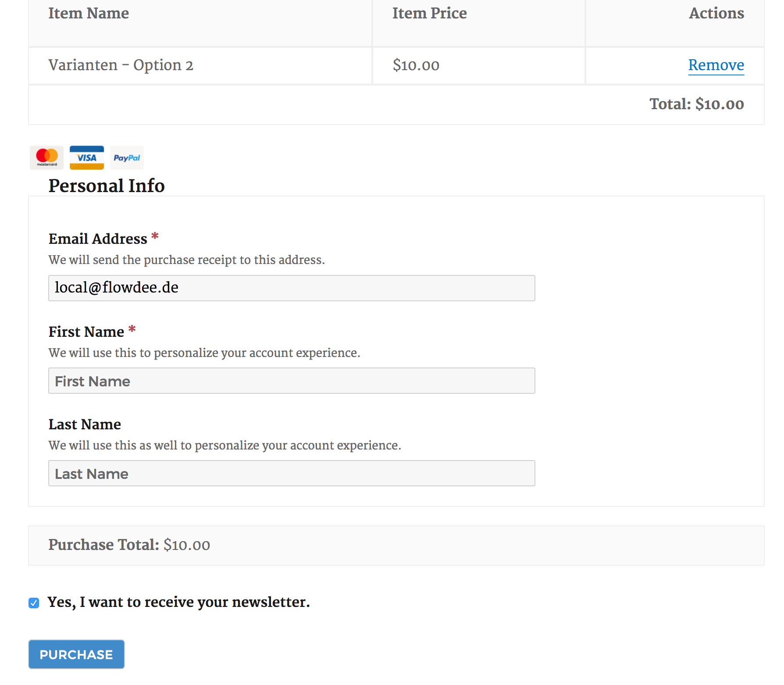Click 'We will use this to personalize' description

pos(204,353)
